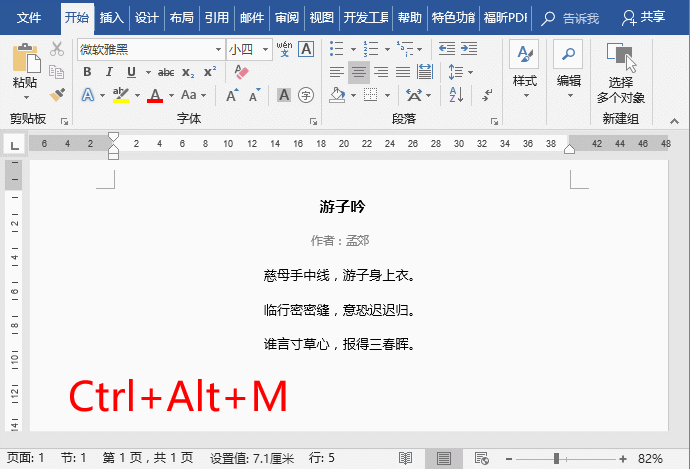Open the font size dropdown
The image size is (690, 469).
point(265,49)
